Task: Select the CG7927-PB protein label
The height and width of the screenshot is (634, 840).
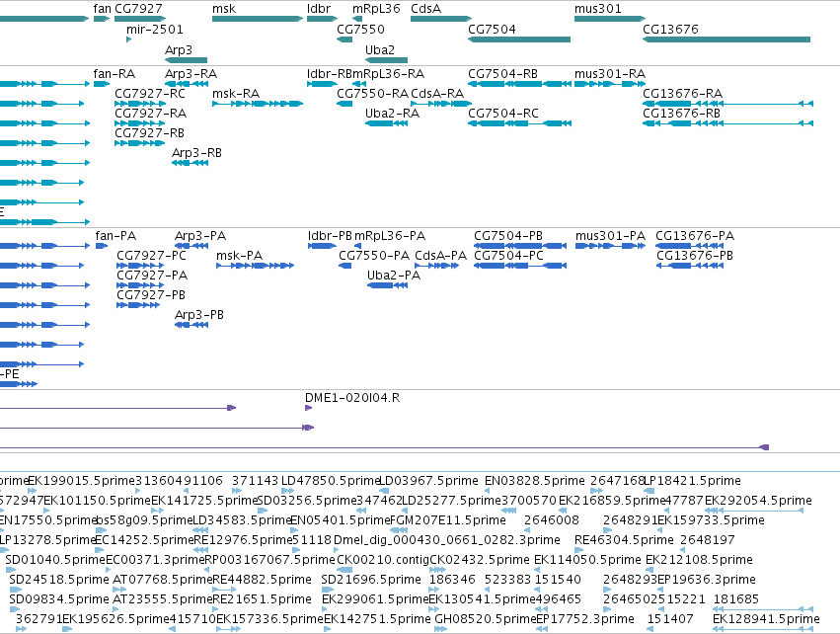Action: click(x=151, y=295)
